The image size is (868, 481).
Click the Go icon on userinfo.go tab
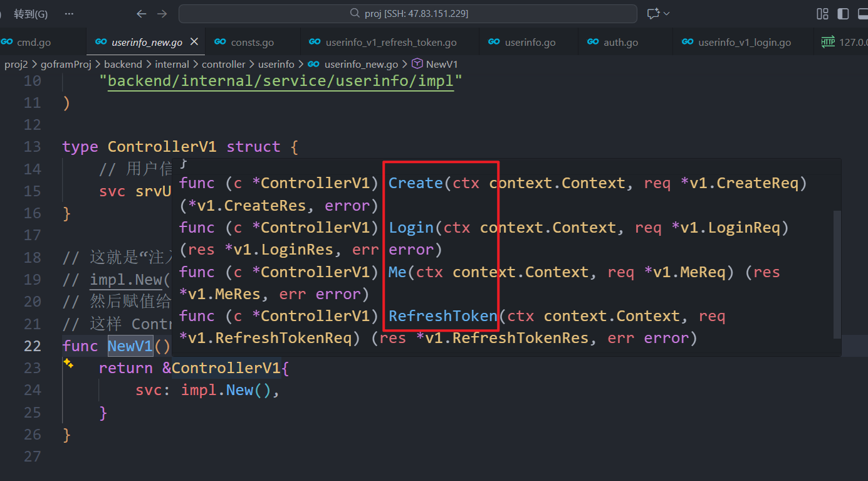tap(494, 42)
